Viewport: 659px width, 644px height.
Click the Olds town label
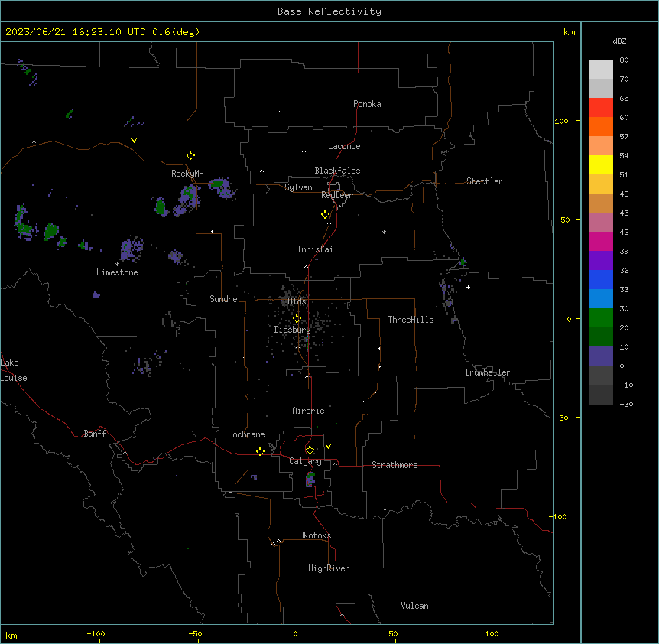tap(297, 301)
